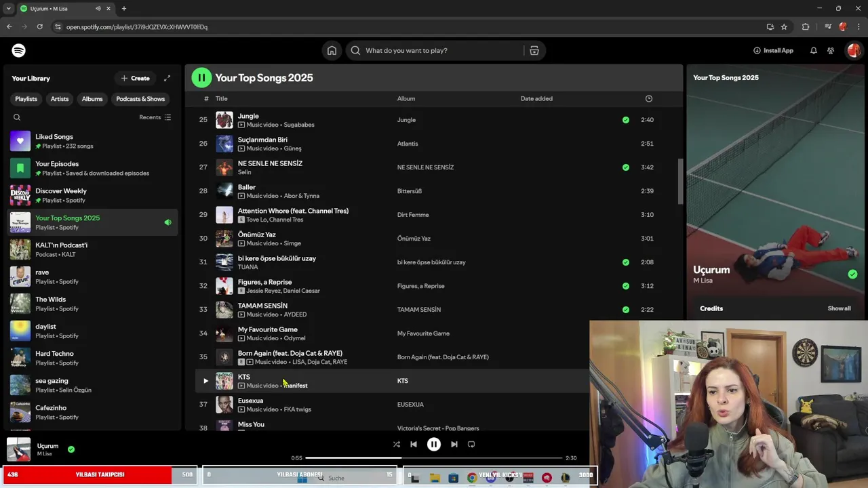Open sea gazing playlist
This screenshot has width=868, height=488.
pos(92,385)
